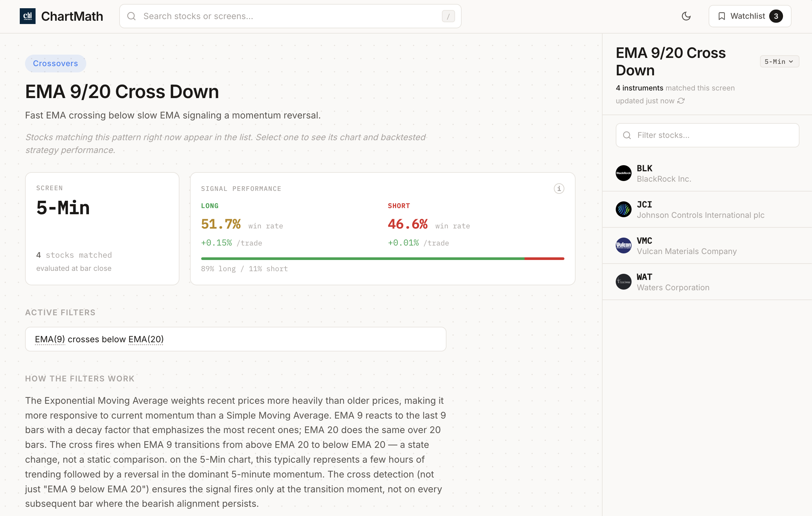812x516 pixels.
Task: Click the refresh icon beside 'updated just now'
Action: pos(681,101)
